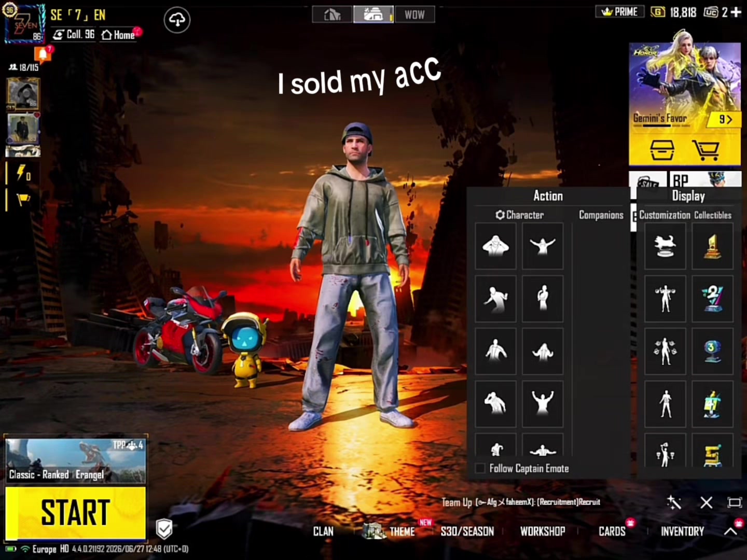Select the barbell-lifting display pose
747x560 pixels.
[x=665, y=299]
